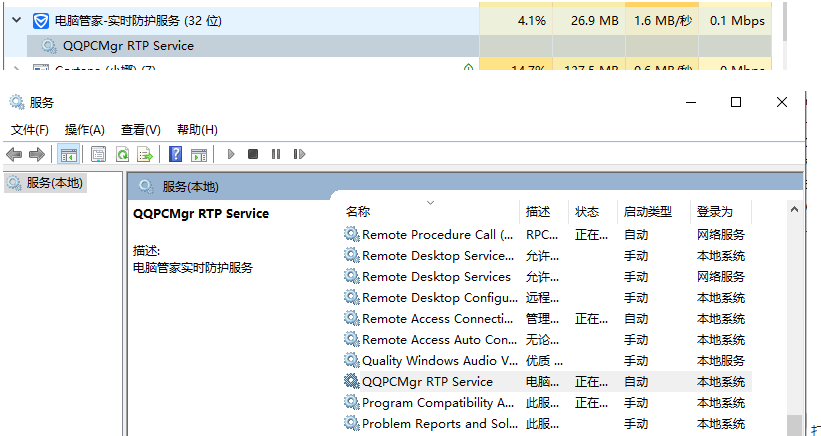This screenshot has width=821, height=436.
Task: Click the gear icon of Quality Windows Audio
Action: (x=351, y=360)
